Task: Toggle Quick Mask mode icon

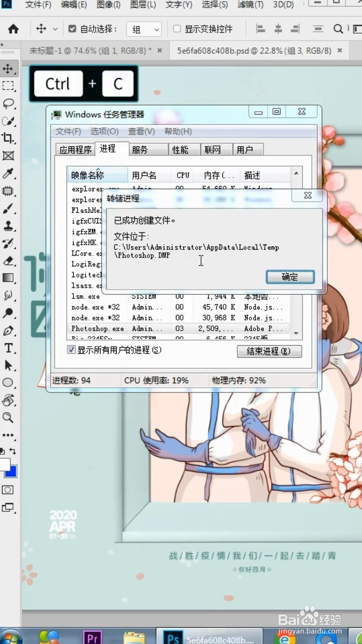Action: point(8,490)
